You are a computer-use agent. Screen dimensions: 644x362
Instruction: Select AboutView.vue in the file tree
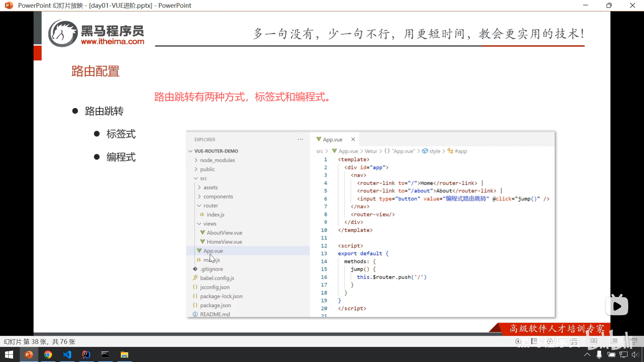point(224,233)
